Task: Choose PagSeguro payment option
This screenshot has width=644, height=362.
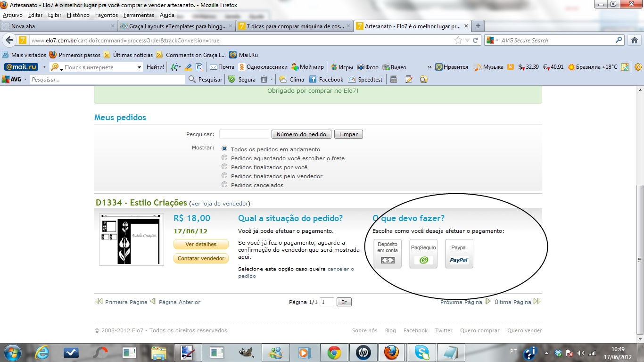Action: [x=423, y=253]
